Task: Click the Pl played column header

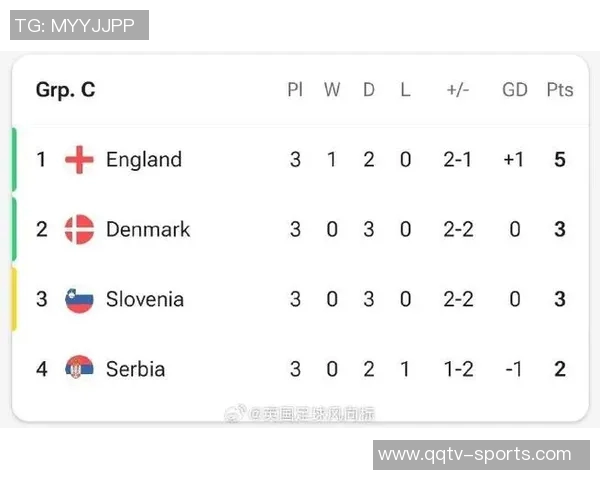Action: tap(295, 89)
